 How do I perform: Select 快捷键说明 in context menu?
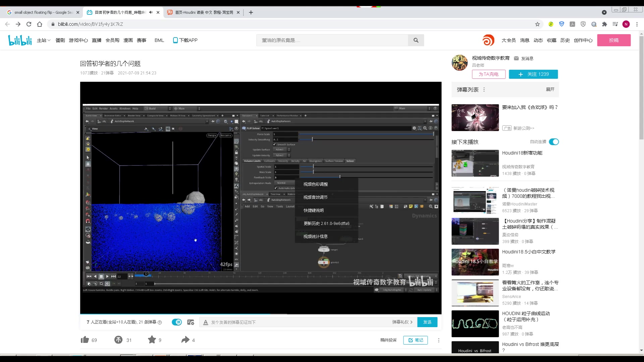326,210
